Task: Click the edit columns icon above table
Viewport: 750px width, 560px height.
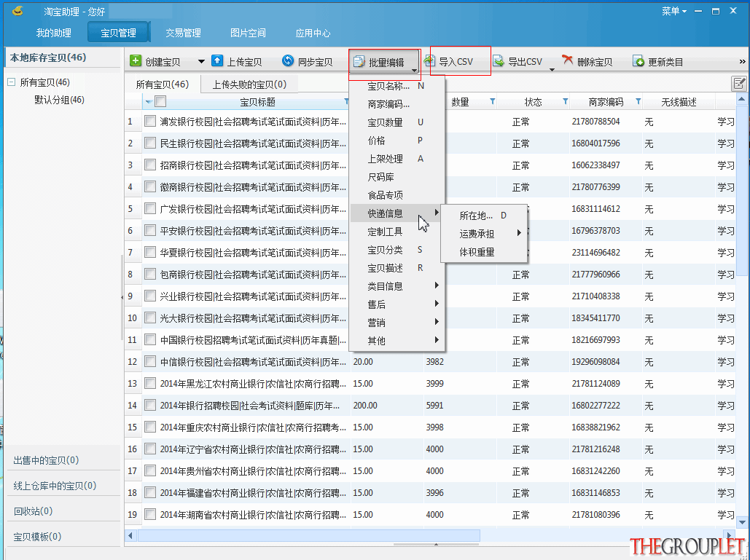Action: coord(739,84)
